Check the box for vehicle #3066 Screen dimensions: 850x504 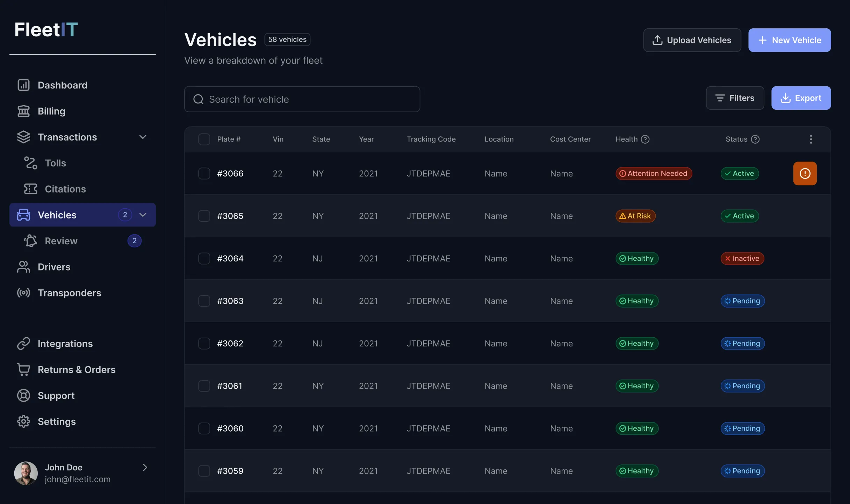[204, 173]
